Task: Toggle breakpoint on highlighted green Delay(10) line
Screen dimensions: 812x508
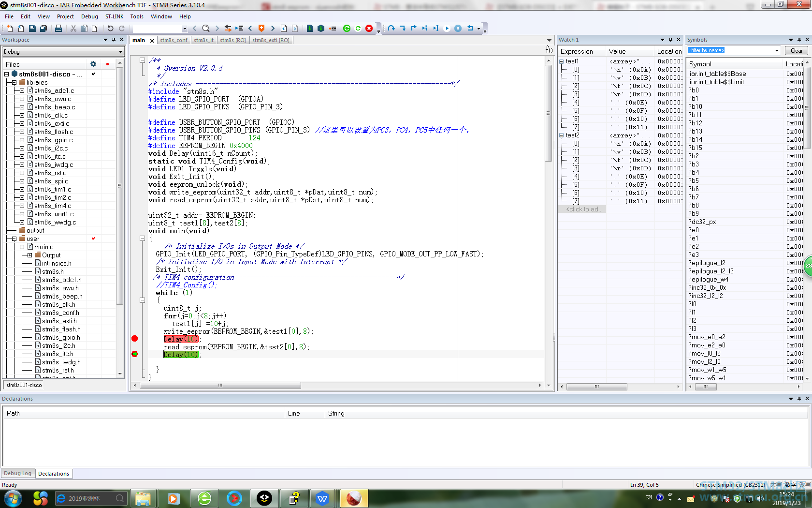Action: click(135, 354)
